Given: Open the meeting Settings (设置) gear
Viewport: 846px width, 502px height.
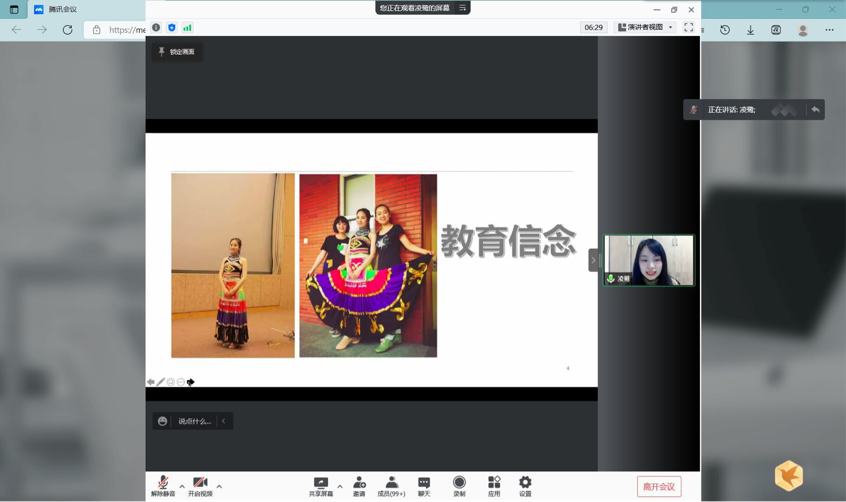Looking at the screenshot, I should (x=525, y=486).
